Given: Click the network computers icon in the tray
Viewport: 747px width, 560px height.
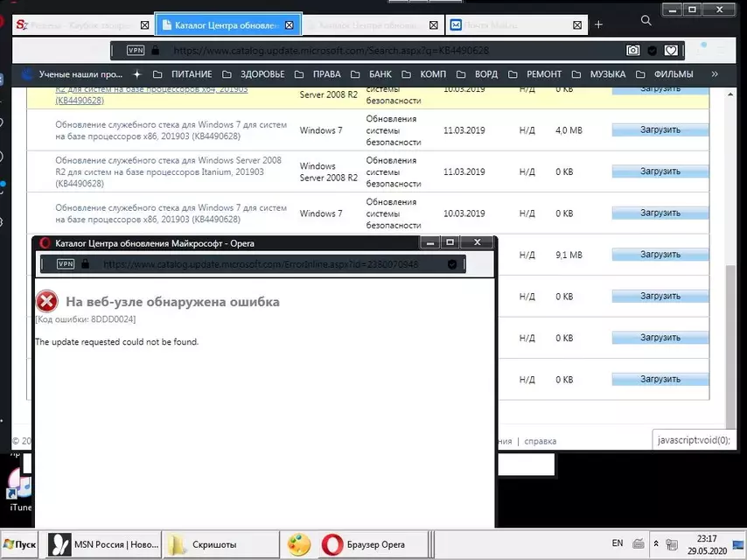Looking at the screenshot, I should (x=672, y=543).
